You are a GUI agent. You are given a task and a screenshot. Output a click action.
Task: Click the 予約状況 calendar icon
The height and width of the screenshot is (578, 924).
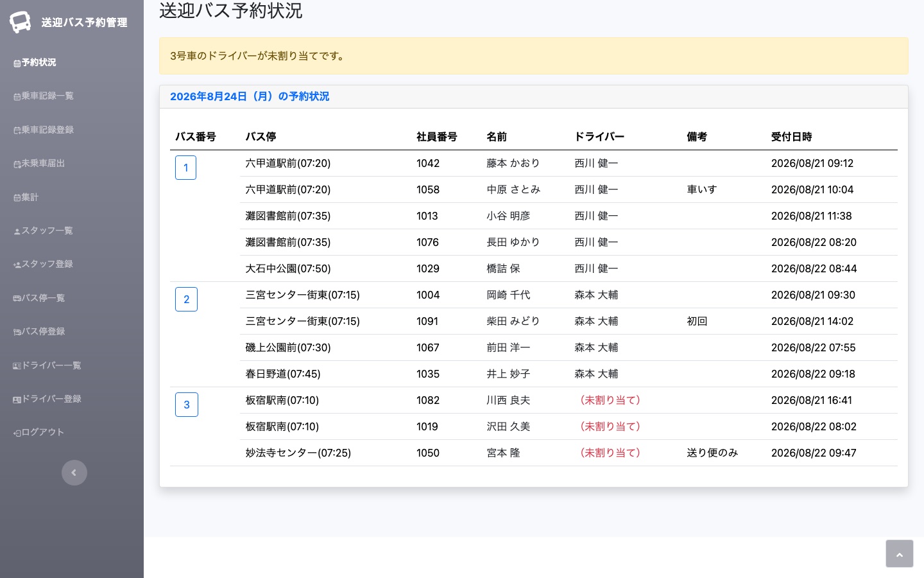17,63
